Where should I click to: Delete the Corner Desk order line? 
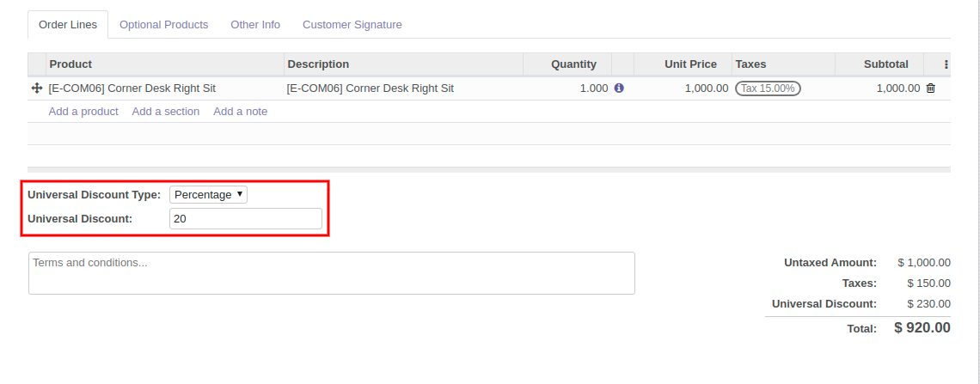(x=930, y=88)
